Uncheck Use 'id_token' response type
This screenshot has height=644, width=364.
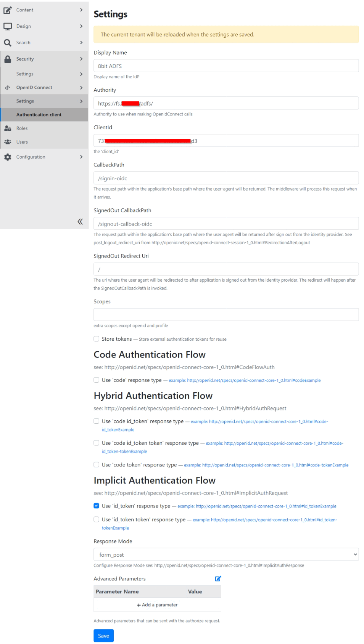(96, 506)
